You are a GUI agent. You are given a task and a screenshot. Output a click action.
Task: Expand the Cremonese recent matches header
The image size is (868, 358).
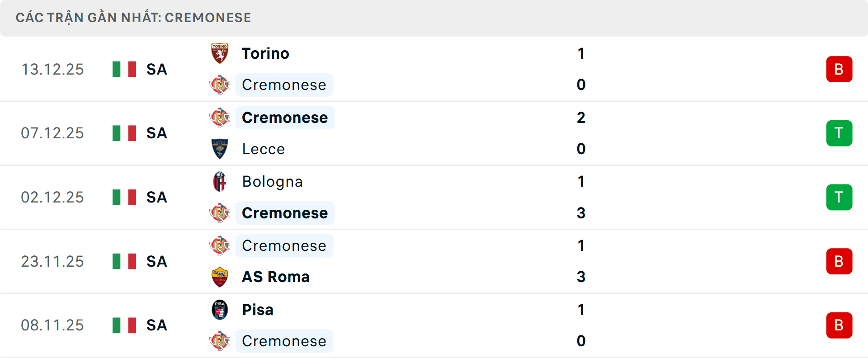(x=133, y=18)
